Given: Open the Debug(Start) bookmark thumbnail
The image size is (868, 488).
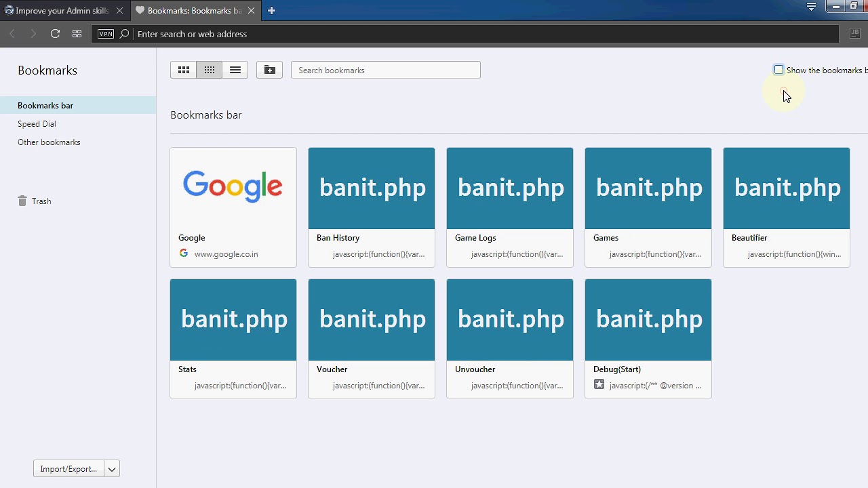Looking at the screenshot, I should pos(648,320).
